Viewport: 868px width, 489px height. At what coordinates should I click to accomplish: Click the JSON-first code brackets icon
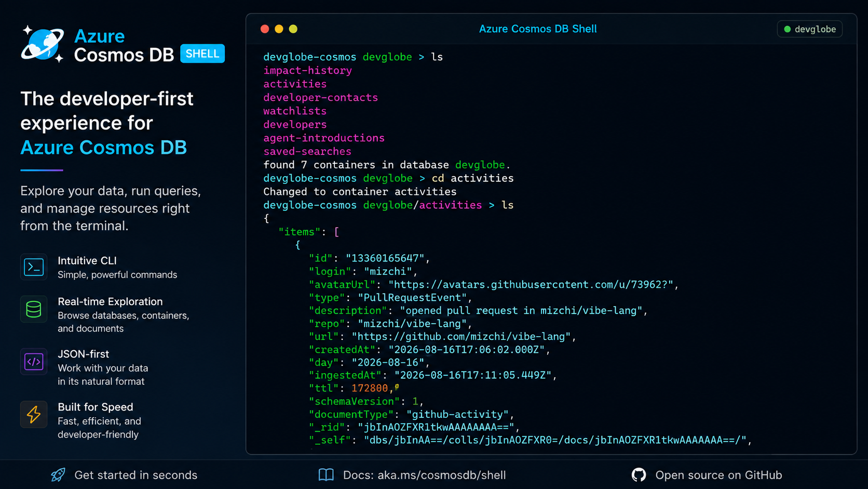34,361
